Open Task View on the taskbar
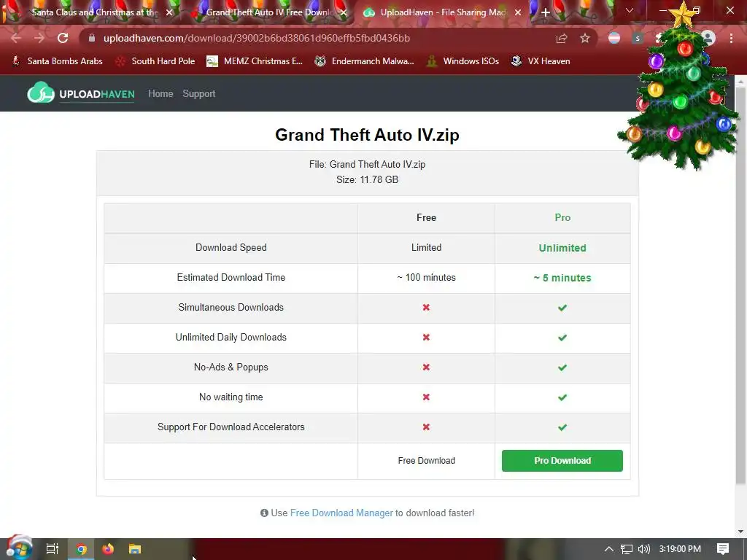 [x=52, y=549]
